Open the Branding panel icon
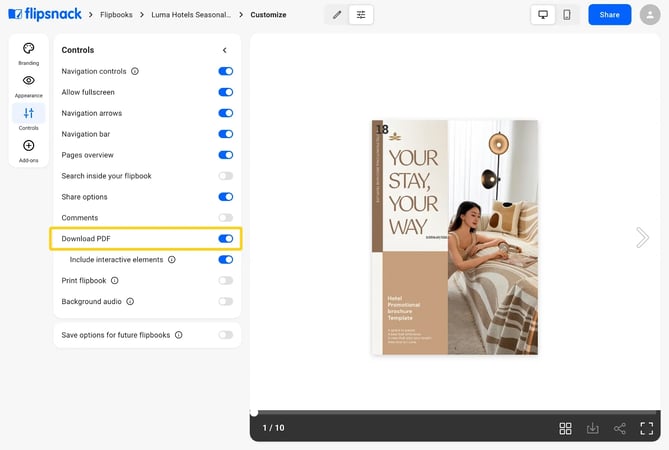Image resolution: width=669 pixels, height=450 pixels. click(x=29, y=49)
